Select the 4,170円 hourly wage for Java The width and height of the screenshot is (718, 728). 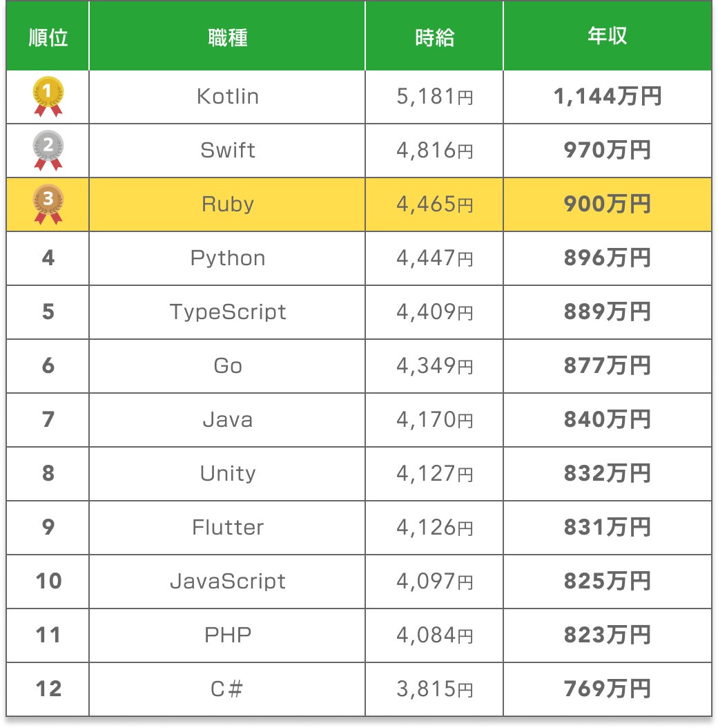pos(434,419)
